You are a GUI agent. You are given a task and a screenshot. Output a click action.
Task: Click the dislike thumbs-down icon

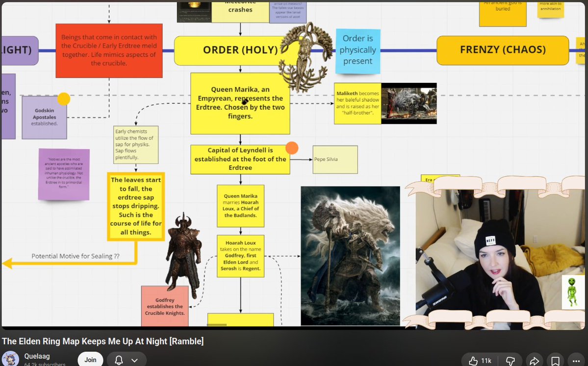(x=510, y=361)
